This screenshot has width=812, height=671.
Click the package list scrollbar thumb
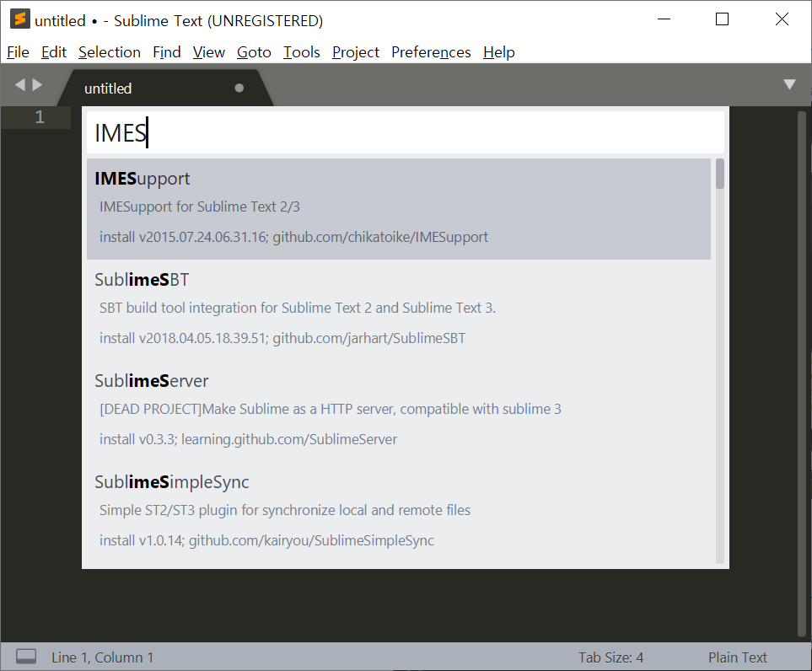720,174
